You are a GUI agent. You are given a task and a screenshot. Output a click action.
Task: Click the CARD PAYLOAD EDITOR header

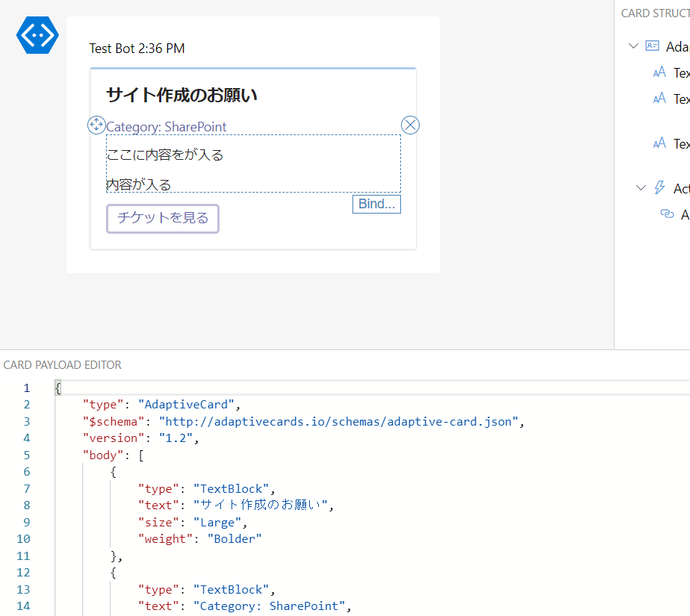tap(62, 365)
